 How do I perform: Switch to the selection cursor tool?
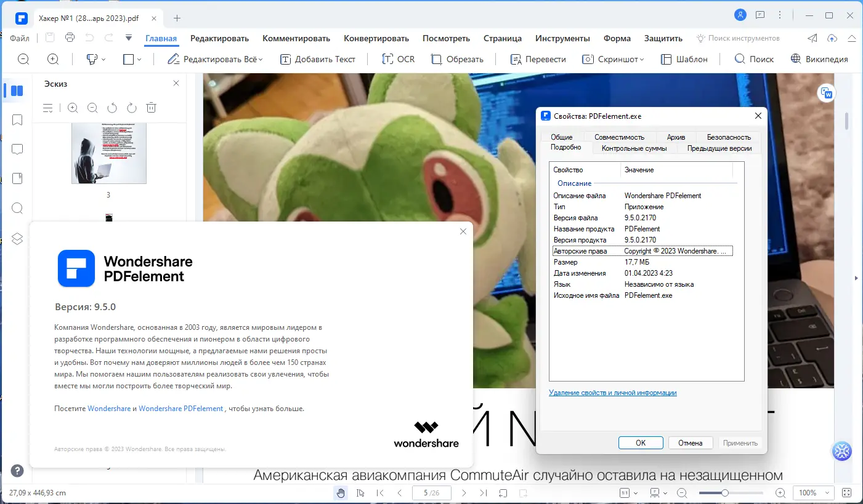click(x=360, y=492)
